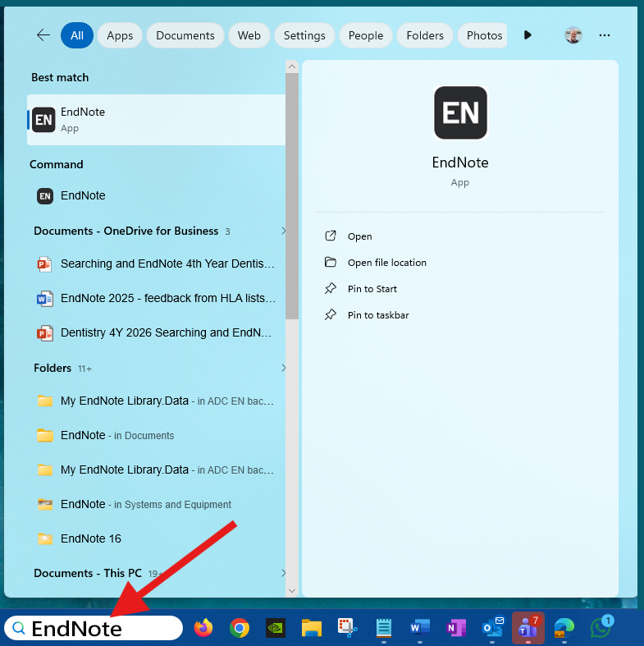
Task: Switch to the Documents filter
Action: [x=185, y=35]
